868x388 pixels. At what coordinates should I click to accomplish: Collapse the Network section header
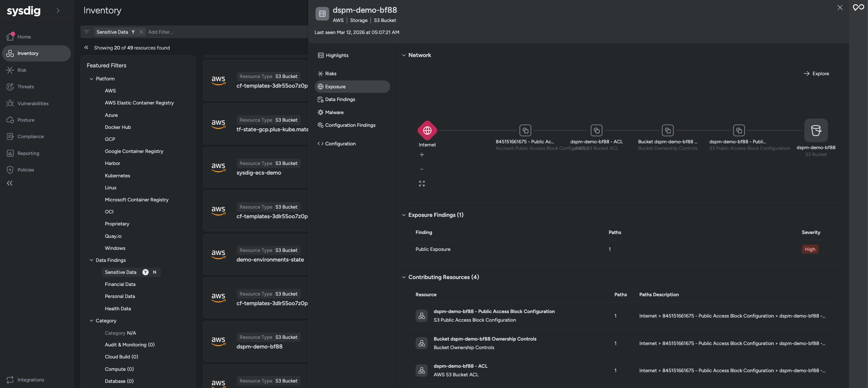click(x=404, y=55)
